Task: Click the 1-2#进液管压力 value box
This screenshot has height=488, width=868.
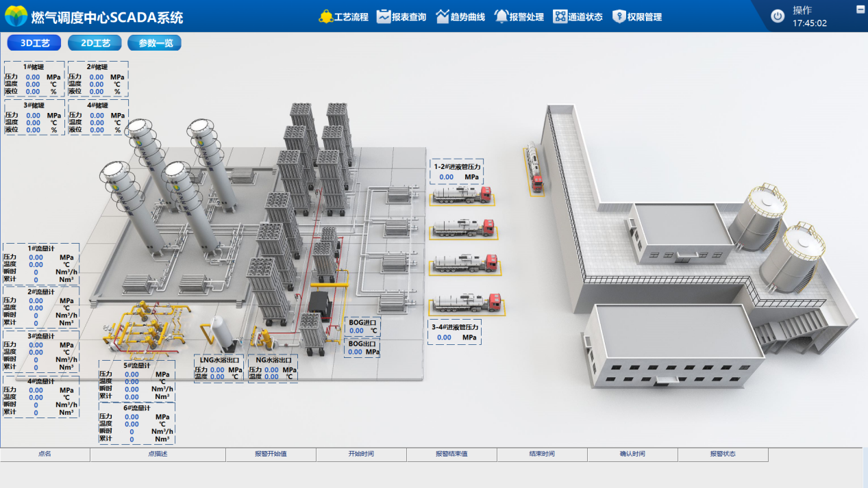Action: (455, 172)
